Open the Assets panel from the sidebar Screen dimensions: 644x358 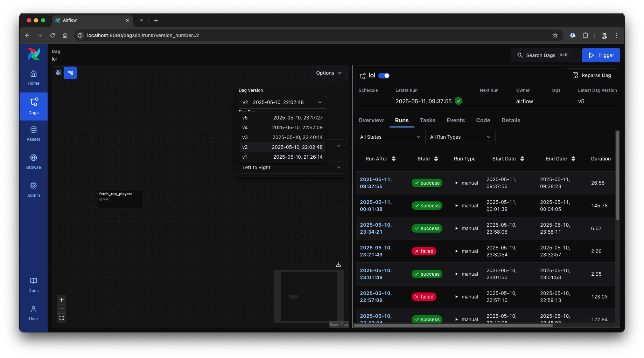coord(33,133)
